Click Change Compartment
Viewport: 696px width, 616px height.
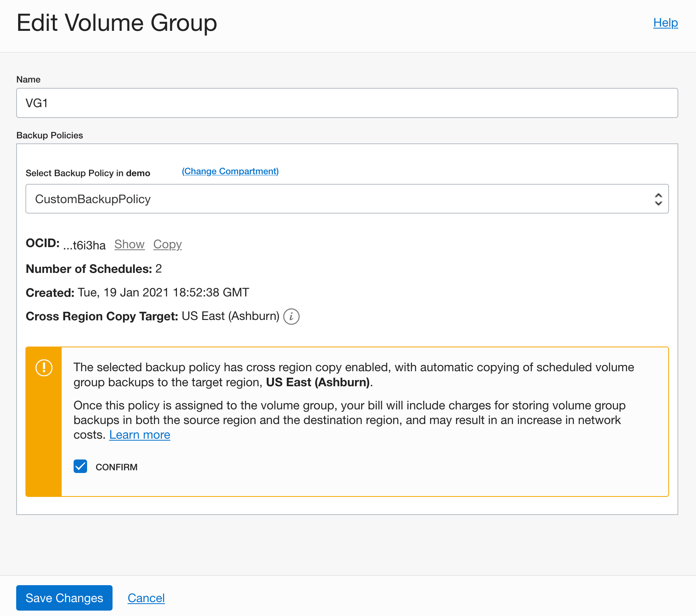click(230, 171)
